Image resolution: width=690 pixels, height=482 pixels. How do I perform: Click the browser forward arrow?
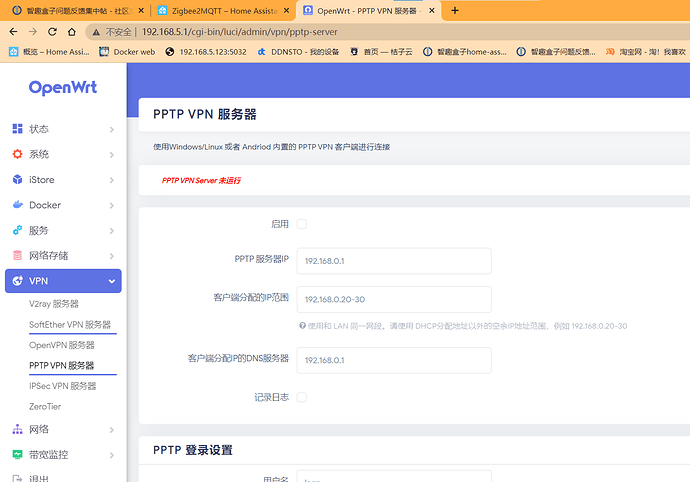(x=33, y=32)
